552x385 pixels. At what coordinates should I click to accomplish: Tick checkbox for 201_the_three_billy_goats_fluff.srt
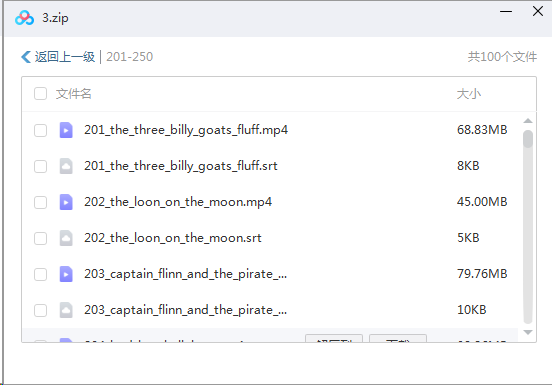coord(40,166)
